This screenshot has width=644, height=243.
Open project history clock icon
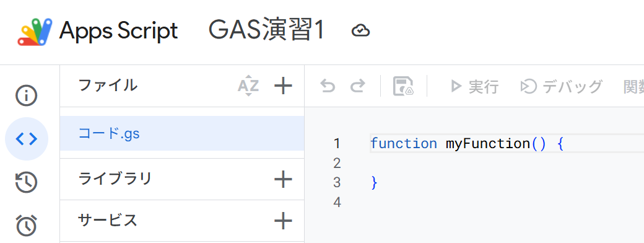click(26, 182)
